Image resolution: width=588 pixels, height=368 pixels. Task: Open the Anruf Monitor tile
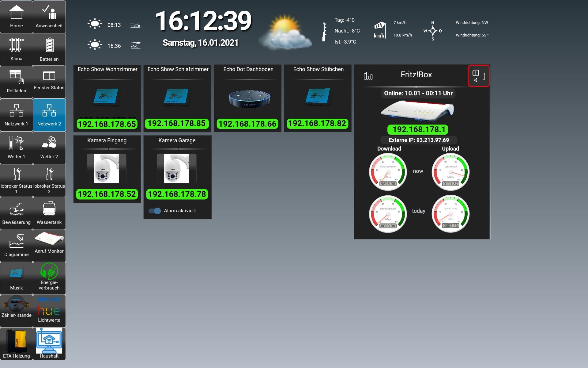[x=49, y=244]
